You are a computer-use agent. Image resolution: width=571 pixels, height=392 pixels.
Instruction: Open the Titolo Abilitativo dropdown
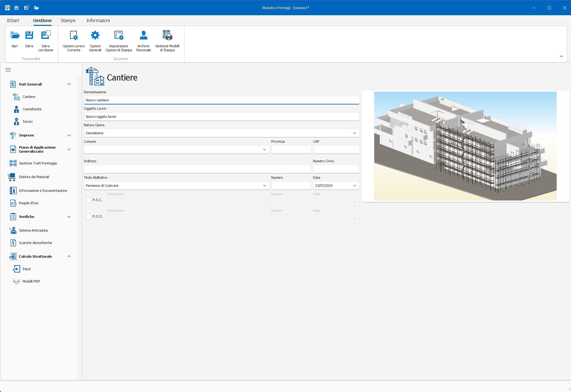point(264,186)
